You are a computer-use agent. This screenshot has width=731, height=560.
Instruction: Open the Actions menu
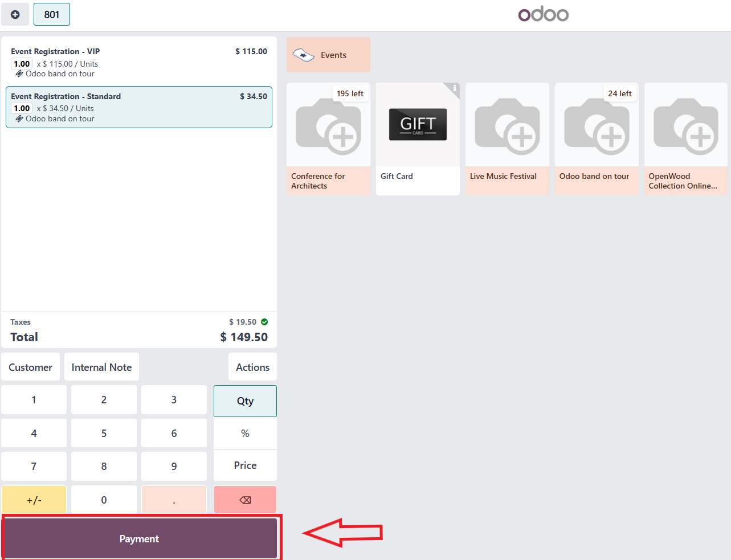(252, 367)
